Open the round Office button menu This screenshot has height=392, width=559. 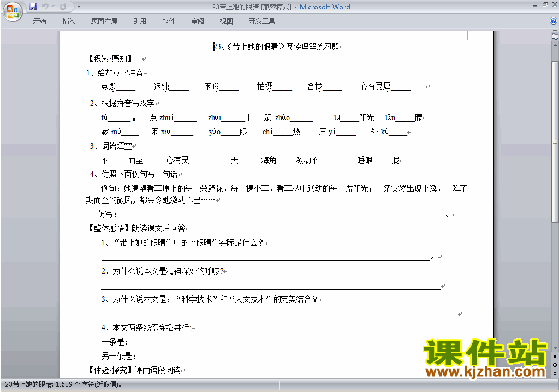coord(13,11)
